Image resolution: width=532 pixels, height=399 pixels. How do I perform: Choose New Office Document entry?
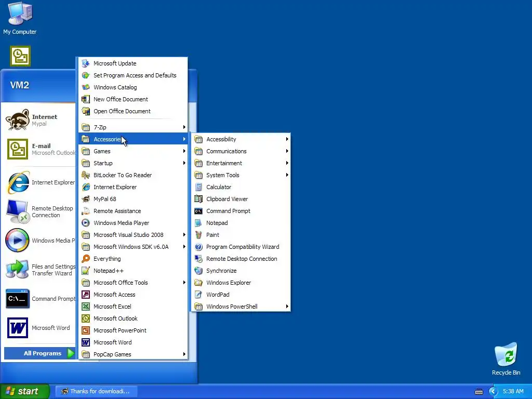click(x=133, y=99)
